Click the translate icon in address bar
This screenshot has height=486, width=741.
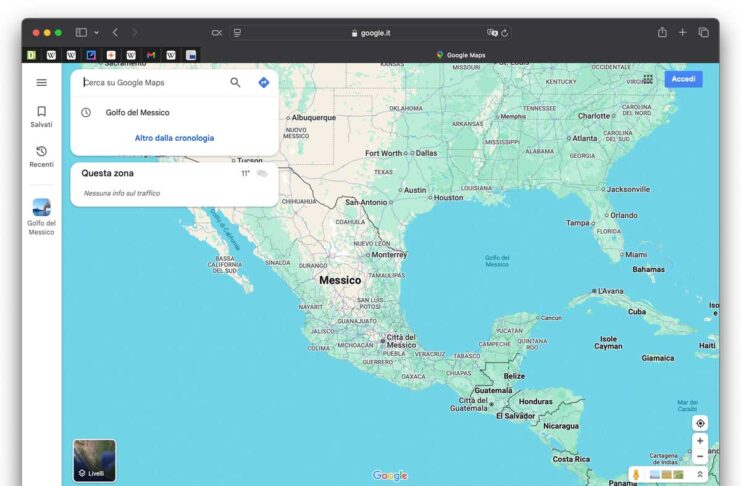tap(492, 33)
